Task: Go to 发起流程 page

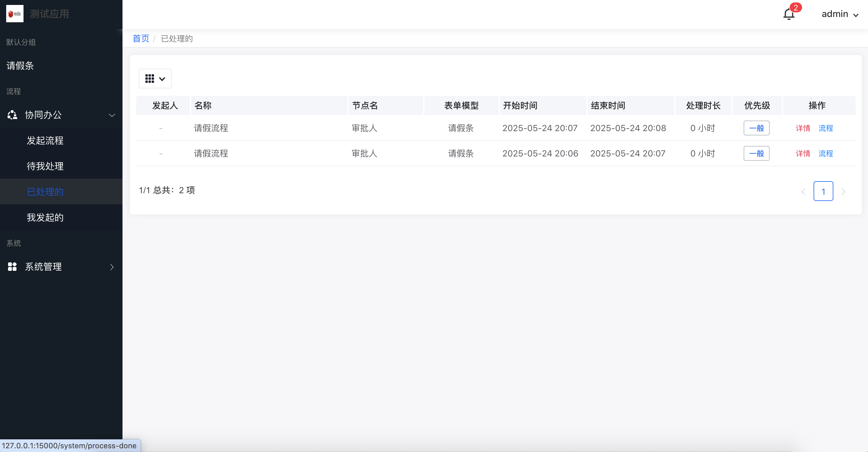Action: (45, 140)
